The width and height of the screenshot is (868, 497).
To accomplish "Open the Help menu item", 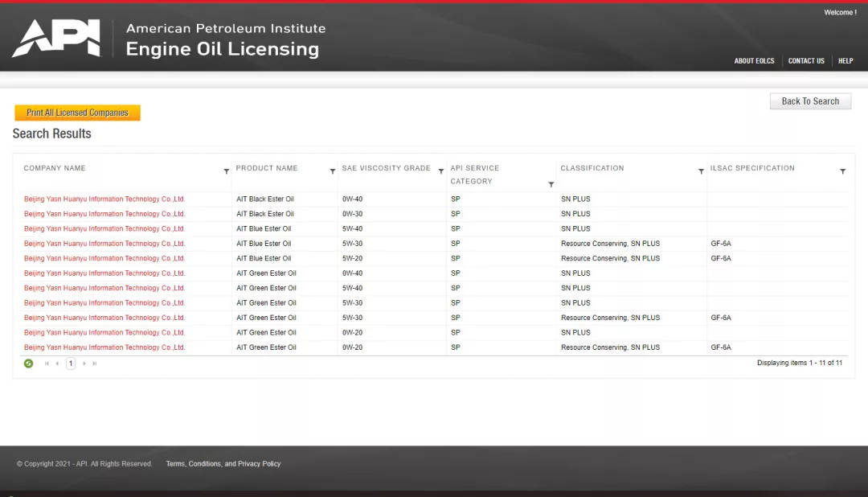I will [845, 61].
